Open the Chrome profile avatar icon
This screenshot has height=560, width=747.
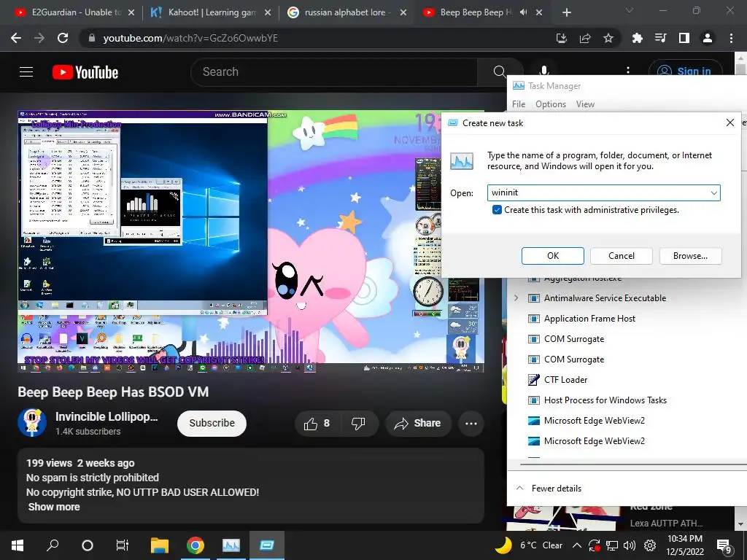[708, 38]
